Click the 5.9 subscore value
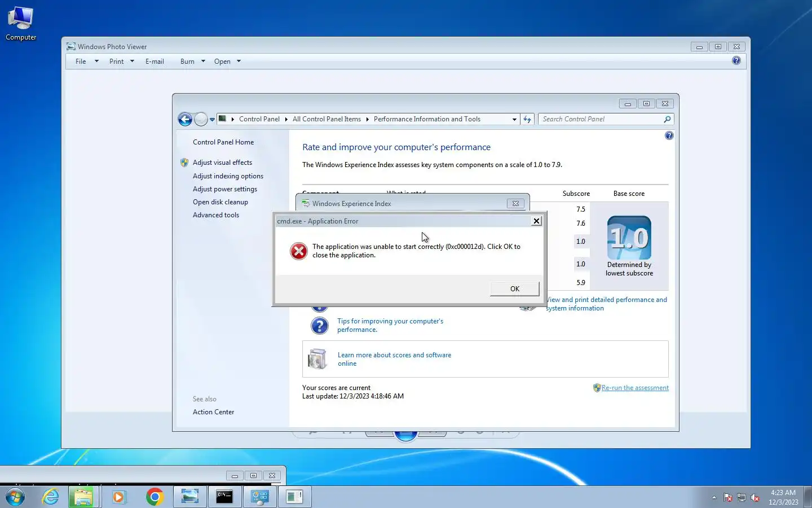The width and height of the screenshot is (812, 508). [581, 283]
